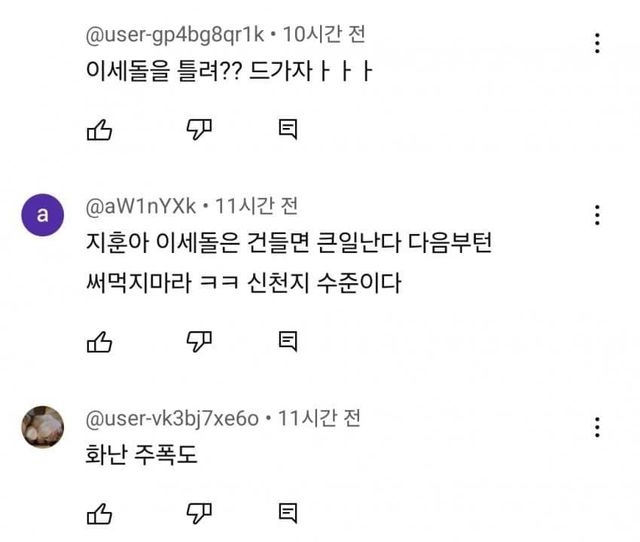Like the comment by @user-vk3bj7xe6o
The image size is (640, 542).
pyautogui.click(x=99, y=514)
